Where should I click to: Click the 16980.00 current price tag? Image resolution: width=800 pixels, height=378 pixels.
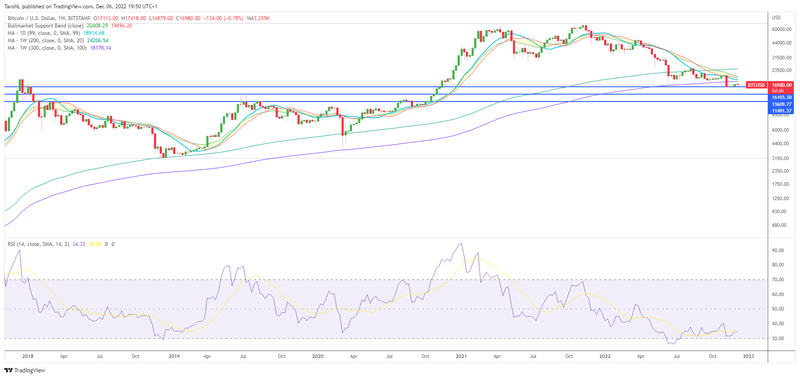tap(781, 85)
